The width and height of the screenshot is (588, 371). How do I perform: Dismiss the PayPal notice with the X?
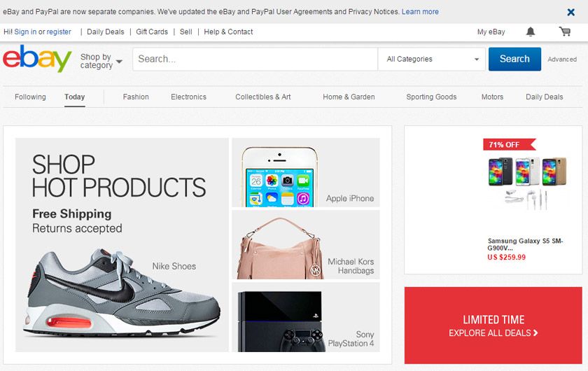tap(570, 13)
